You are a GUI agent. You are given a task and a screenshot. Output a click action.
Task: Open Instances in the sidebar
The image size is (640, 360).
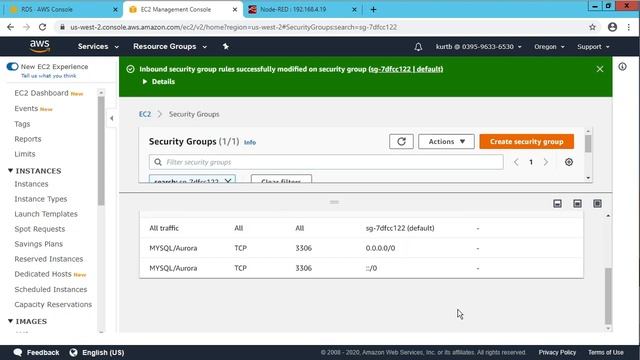31,184
